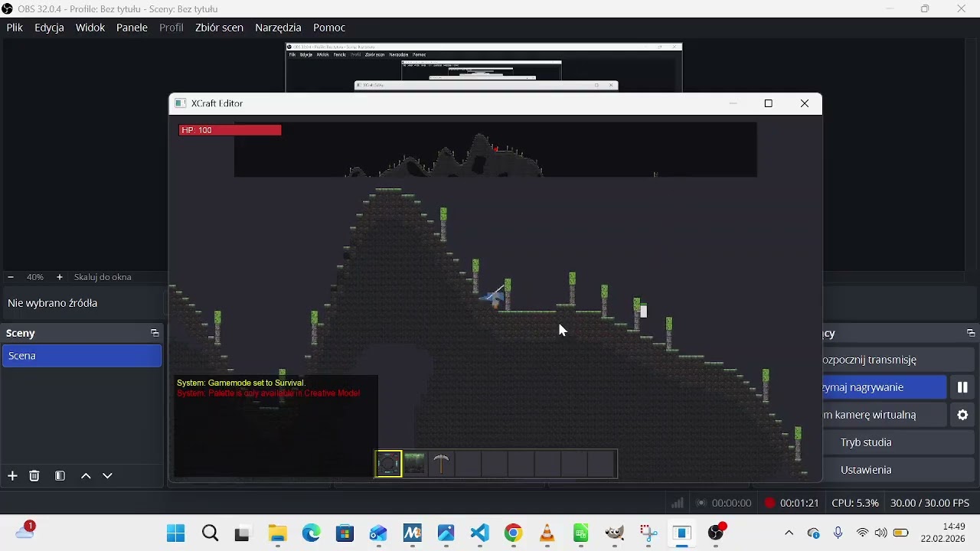The image size is (980, 551).
Task: Move scene up with arrow icon
Action: pos(86,476)
